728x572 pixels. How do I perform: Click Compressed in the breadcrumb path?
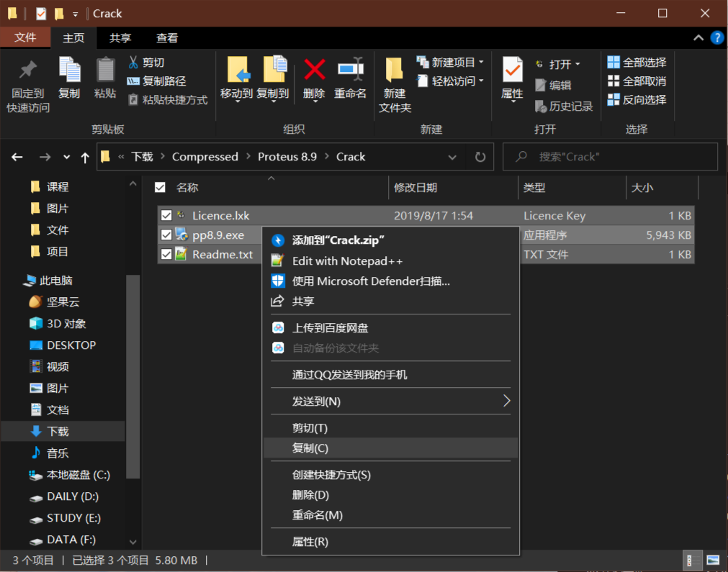(205, 157)
